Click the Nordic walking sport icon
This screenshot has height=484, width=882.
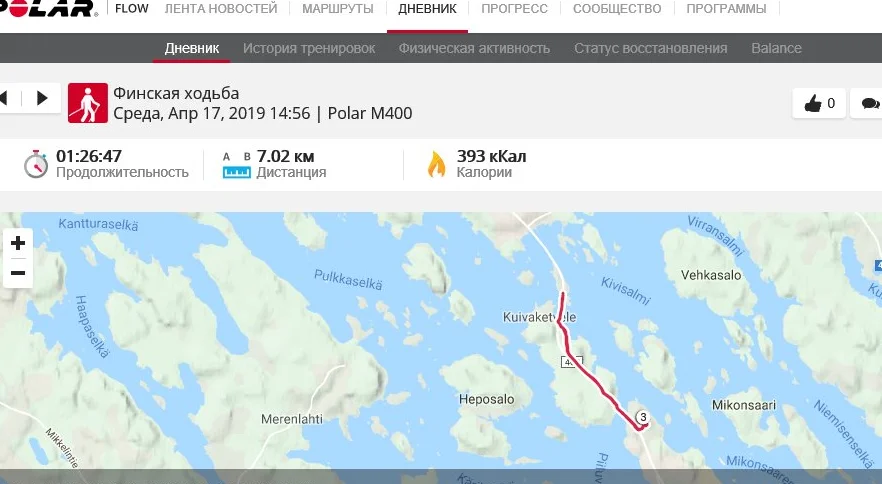(88, 103)
